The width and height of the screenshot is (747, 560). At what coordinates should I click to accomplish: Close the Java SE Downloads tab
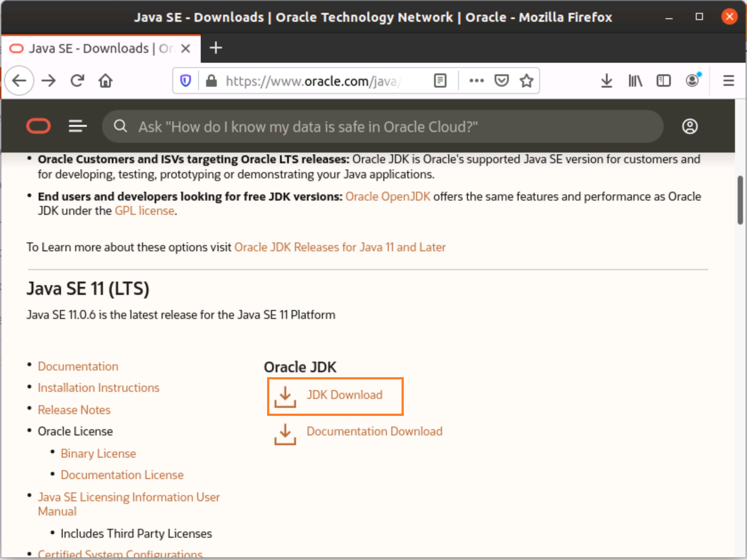(x=186, y=48)
